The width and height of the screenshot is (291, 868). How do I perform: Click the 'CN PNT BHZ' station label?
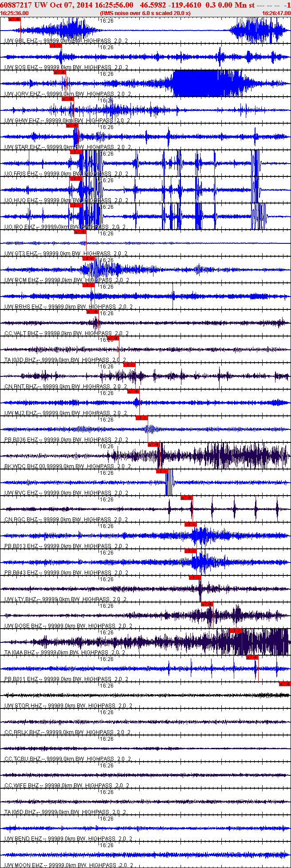[x=20, y=387]
